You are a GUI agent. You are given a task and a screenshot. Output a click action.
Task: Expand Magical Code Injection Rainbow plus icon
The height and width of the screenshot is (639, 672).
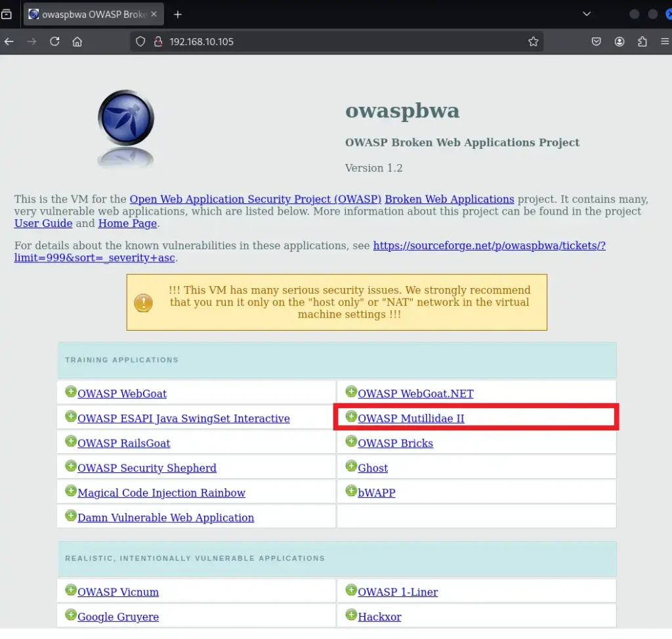71,491
